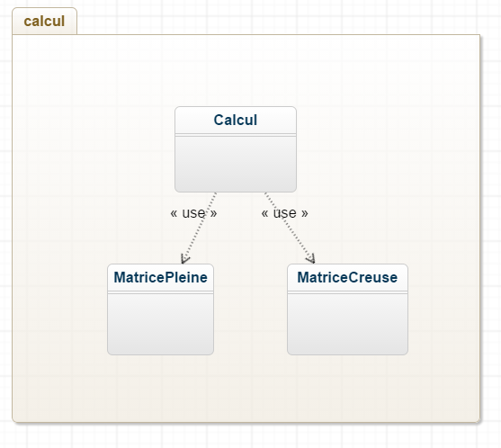This screenshot has width=501, height=448.
Task: Click the arrowhead pointing at MatriceCreuse
Action: pos(311,259)
